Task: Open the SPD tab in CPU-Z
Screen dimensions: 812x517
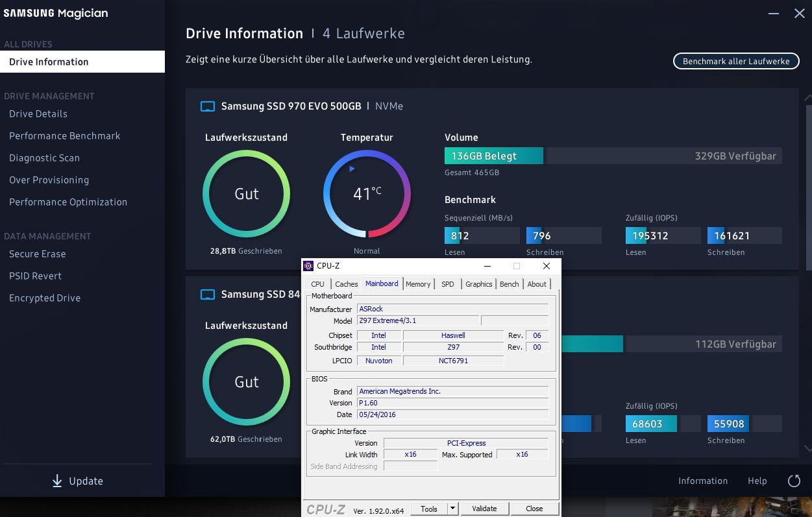Action: click(448, 284)
